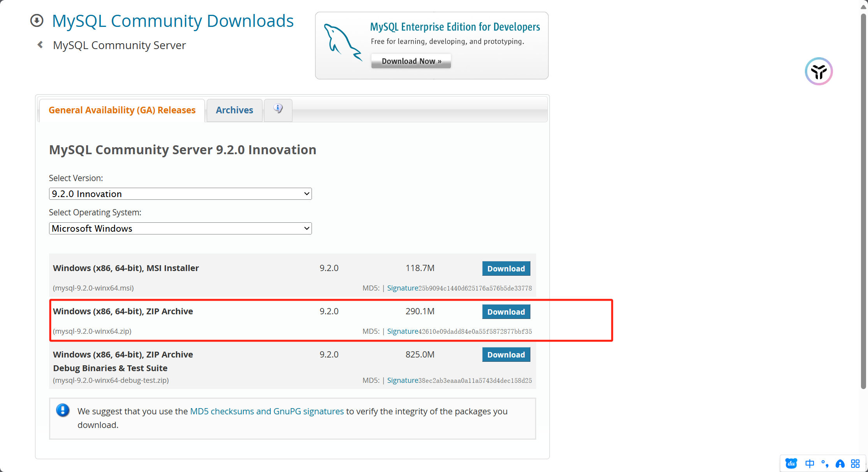Image resolution: width=868 pixels, height=472 pixels.
Task: Download the Debug Binaries & Test Suite ZIP
Action: pyautogui.click(x=506, y=355)
